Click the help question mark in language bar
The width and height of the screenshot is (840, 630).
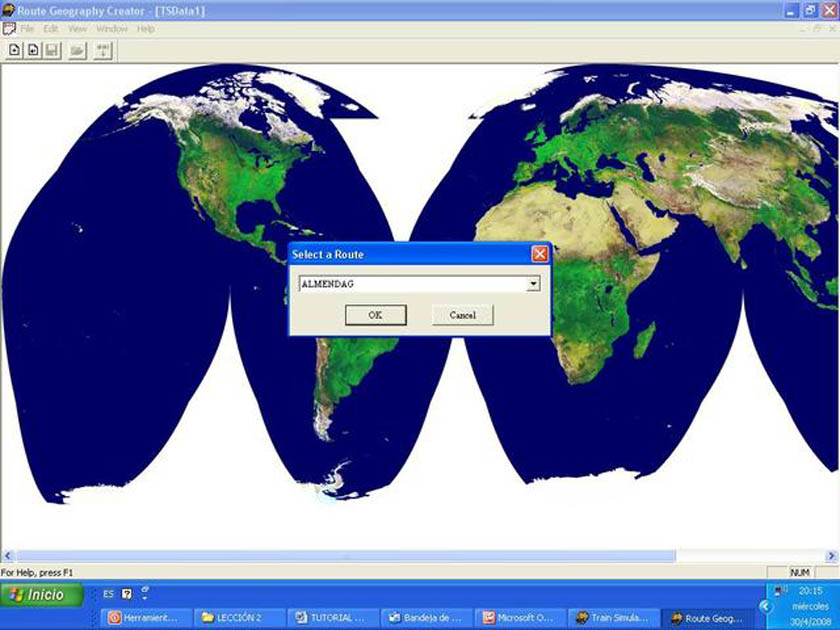coord(127,594)
